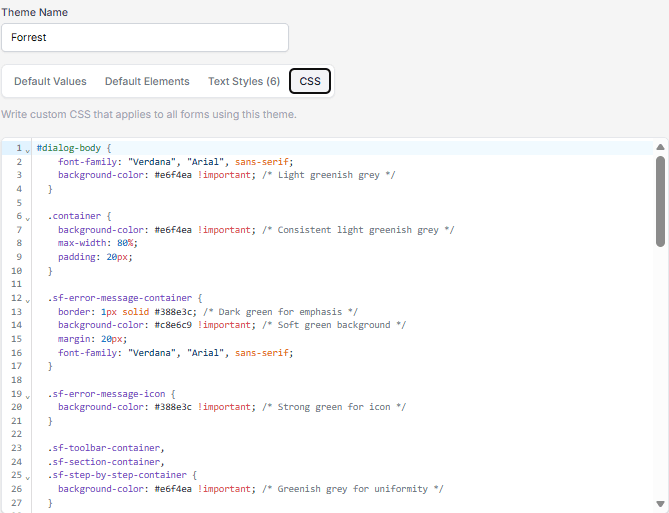Screen dimensions: 669x513
Task: Collapse the .container block at line 6
Action: [28, 219]
